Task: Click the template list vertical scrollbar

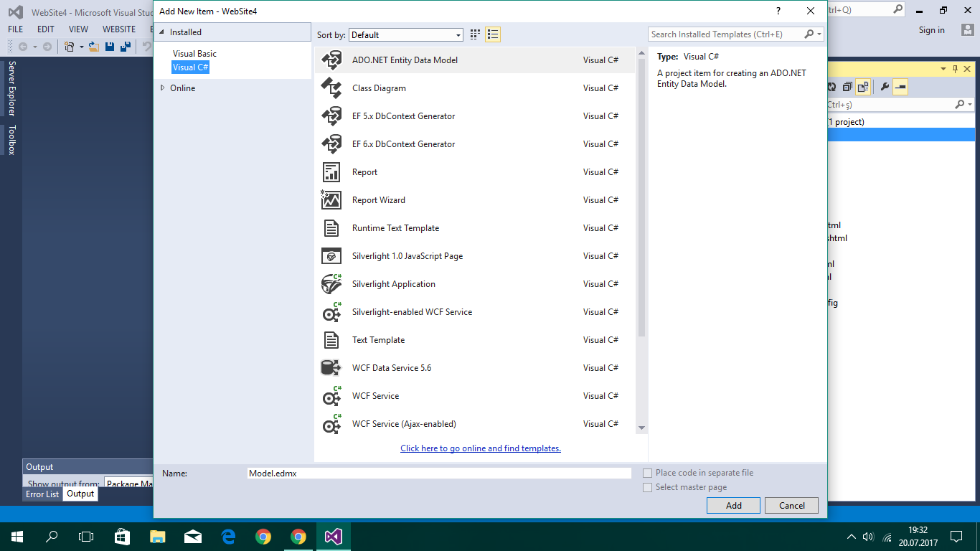Action: point(641,197)
